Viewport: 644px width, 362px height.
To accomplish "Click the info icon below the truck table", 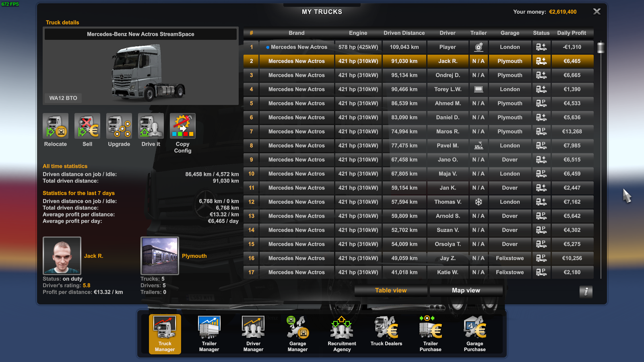I will click(586, 292).
